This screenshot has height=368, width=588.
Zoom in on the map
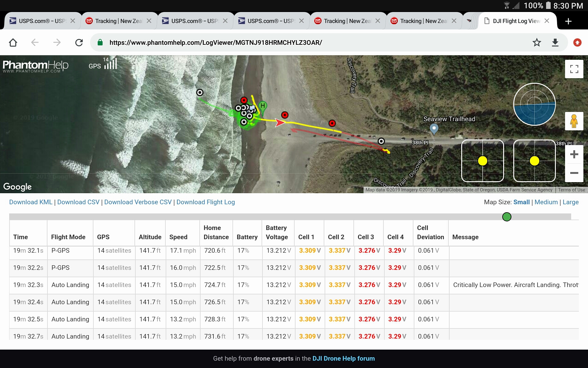[574, 154]
